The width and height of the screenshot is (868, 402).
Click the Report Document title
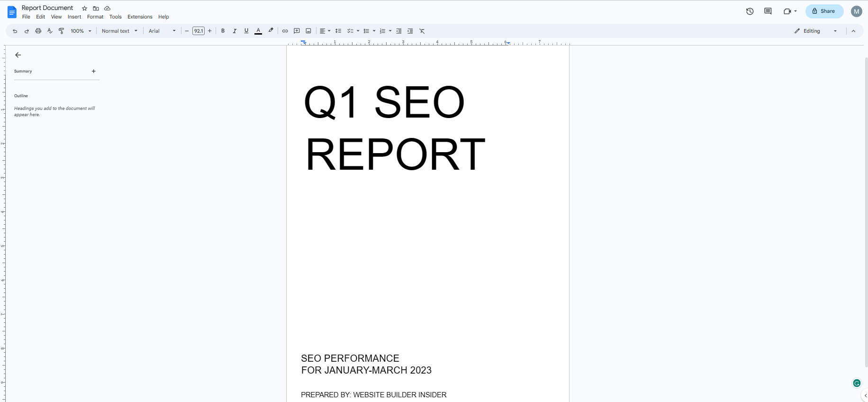47,8
